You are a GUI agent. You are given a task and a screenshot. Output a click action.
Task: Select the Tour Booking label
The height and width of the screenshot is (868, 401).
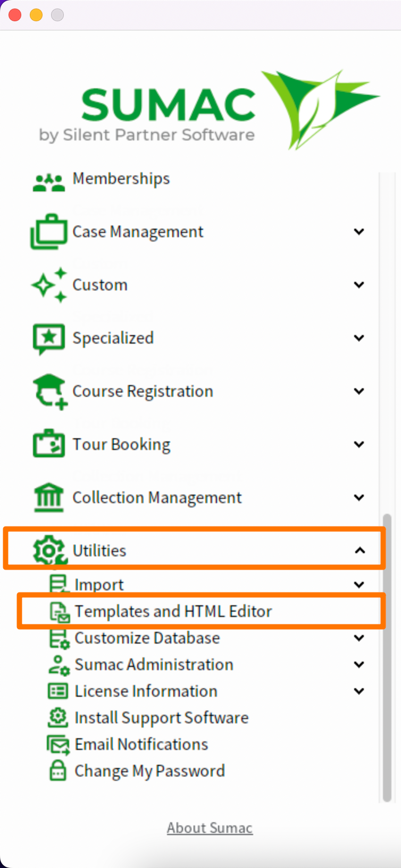[122, 445]
